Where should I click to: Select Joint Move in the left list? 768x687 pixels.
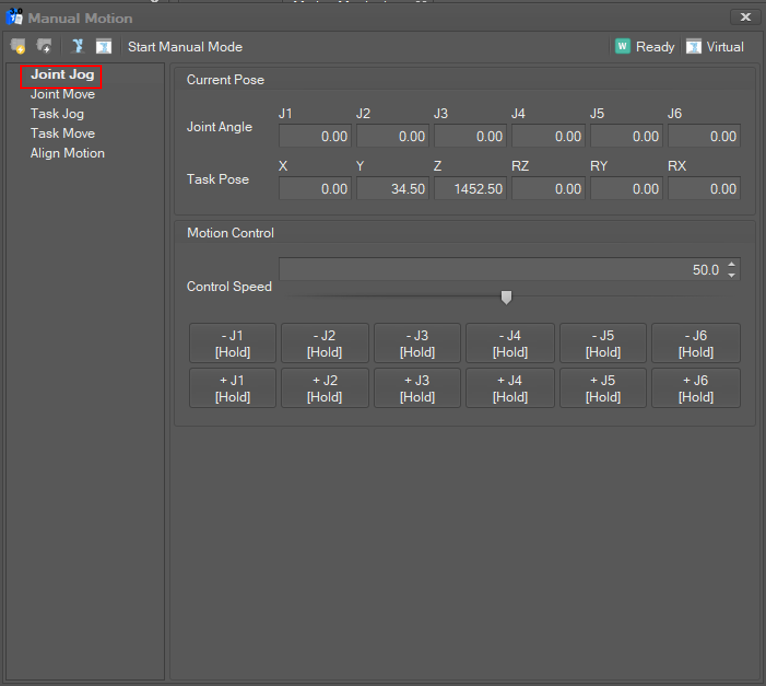62,94
